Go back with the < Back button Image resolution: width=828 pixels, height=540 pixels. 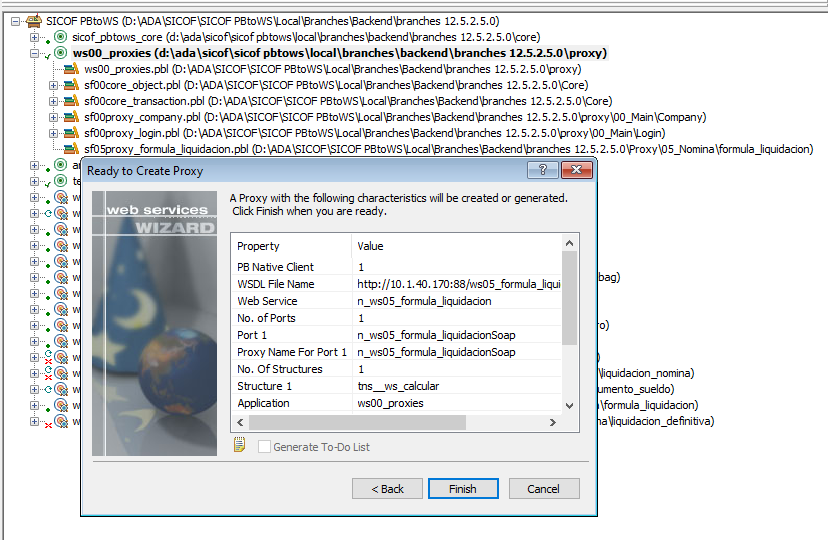pyautogui.click(x=387, y=489)
